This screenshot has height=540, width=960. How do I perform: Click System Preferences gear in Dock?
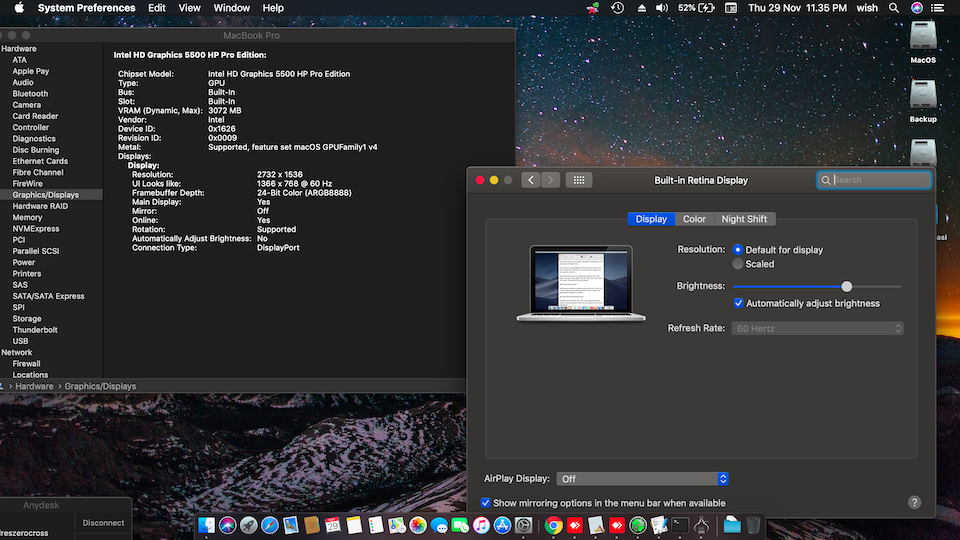pos(523,525)
